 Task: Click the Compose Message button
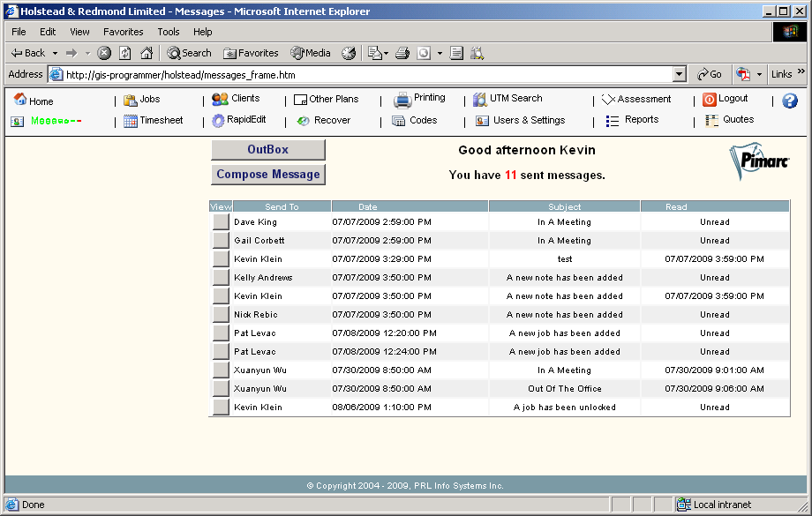click(x=268, y=175)
